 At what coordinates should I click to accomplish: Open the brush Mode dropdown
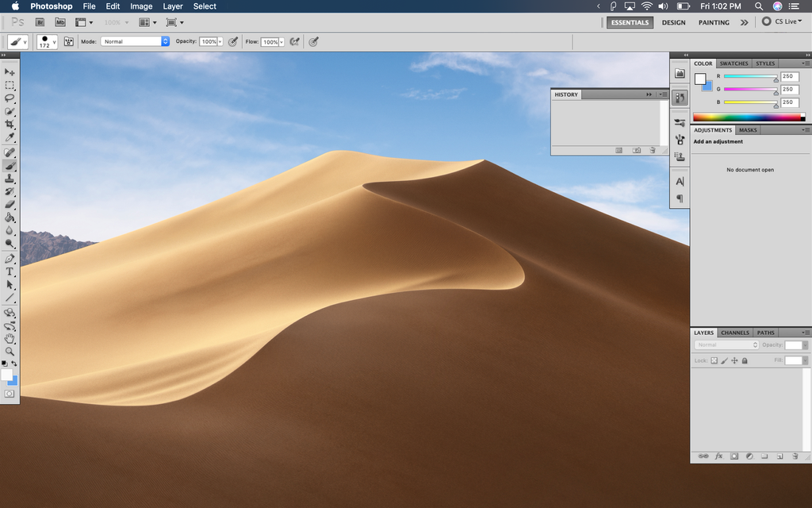(135, 41)
